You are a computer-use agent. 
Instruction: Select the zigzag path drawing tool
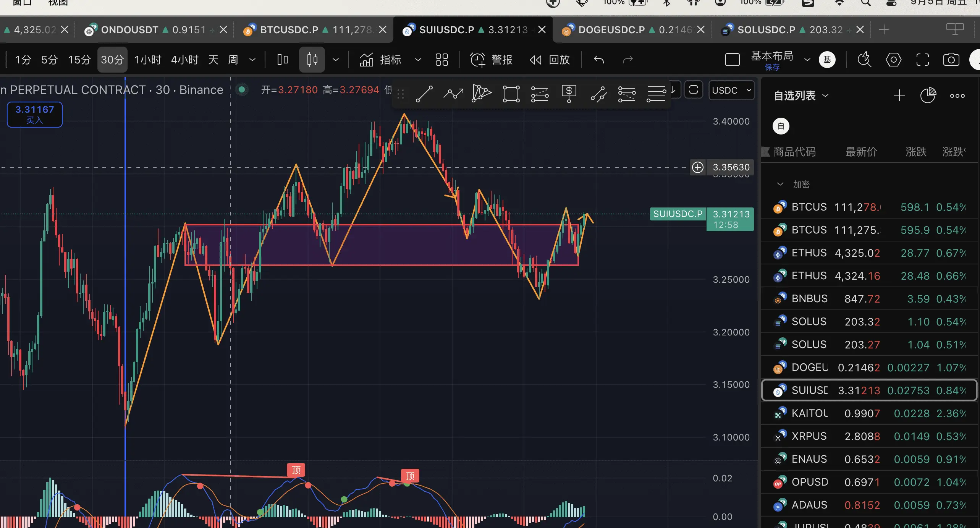tap(453, 94)
